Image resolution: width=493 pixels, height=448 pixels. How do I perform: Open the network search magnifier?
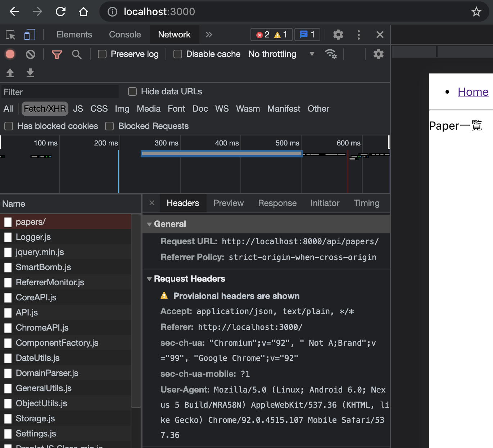[77, 54]
